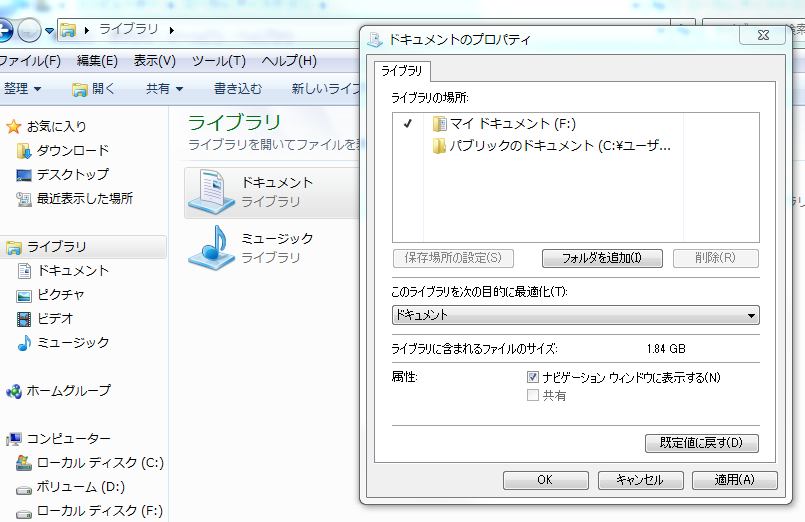805x522 pixels.
Task: Click the Explorer forward arrow button
Action: coord(29,31)
